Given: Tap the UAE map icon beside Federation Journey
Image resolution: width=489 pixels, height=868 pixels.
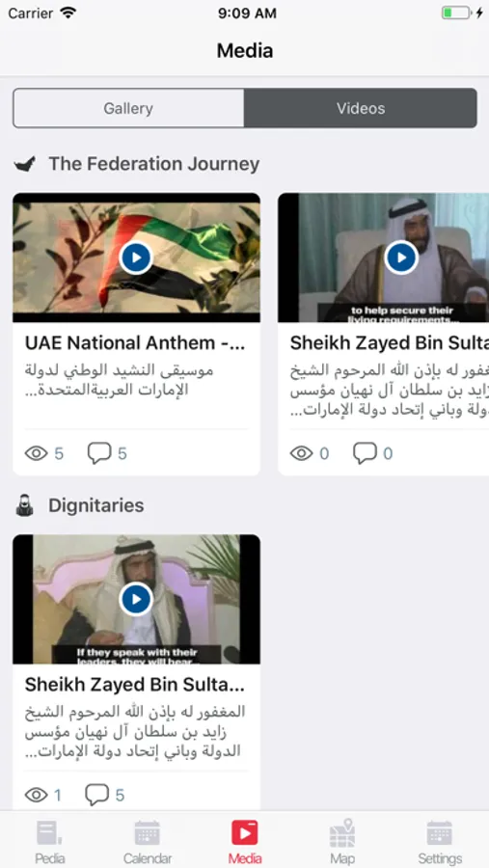Looking at the screenshot, I should tap(25, 164).
